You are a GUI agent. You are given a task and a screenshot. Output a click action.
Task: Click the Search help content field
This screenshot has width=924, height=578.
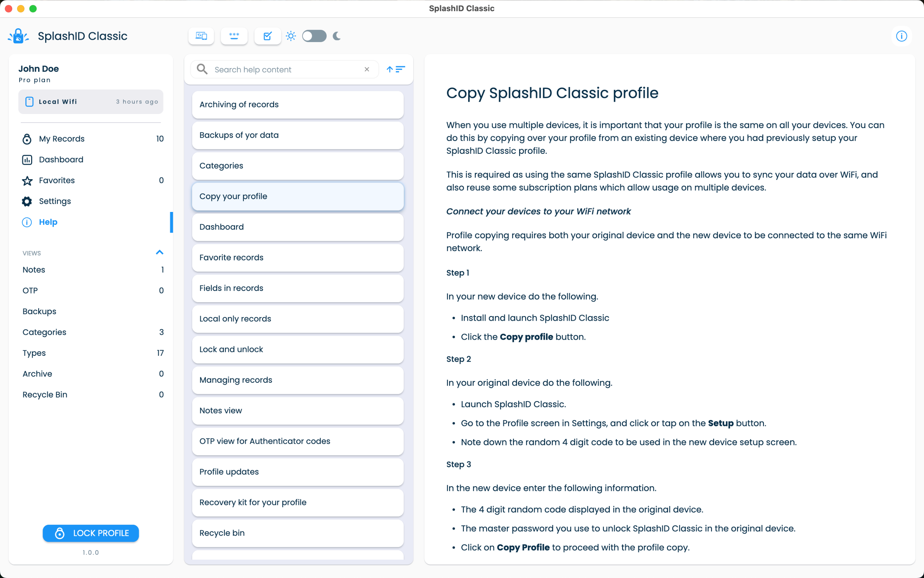coord(285,70)
